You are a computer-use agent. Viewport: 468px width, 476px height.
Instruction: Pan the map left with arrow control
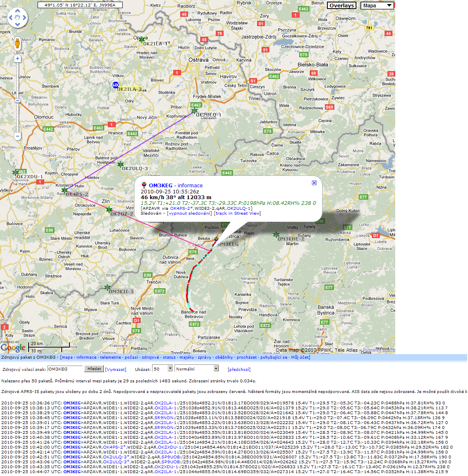pos(11,18)
